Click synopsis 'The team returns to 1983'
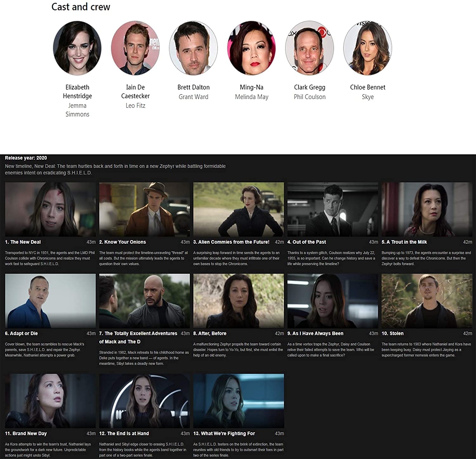 (x=426, y=350)
